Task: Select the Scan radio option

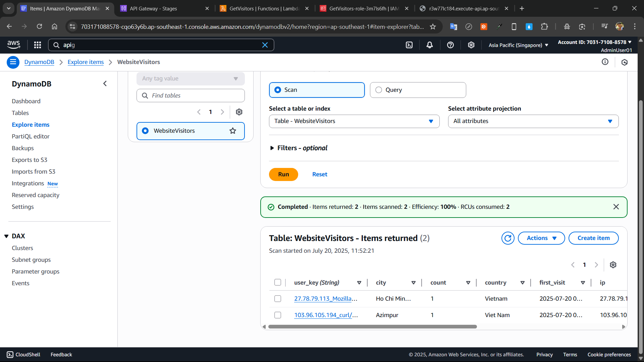Action: 317,90
